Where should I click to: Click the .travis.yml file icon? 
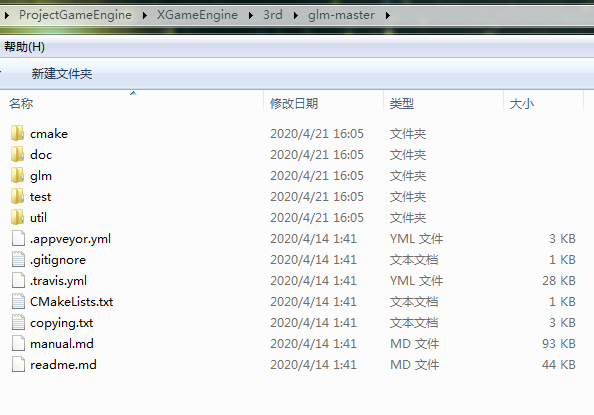(18, 280)
